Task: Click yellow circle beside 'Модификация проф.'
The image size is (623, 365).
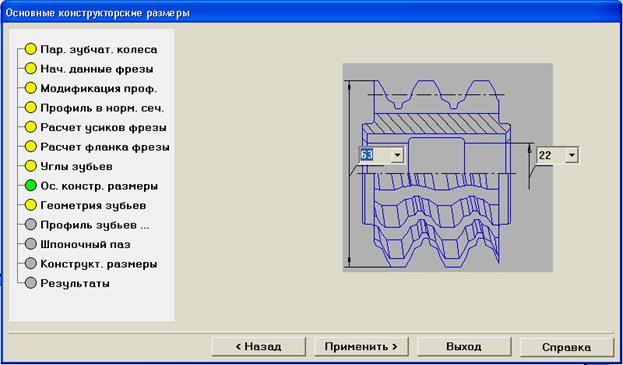Action: (31, 88)
